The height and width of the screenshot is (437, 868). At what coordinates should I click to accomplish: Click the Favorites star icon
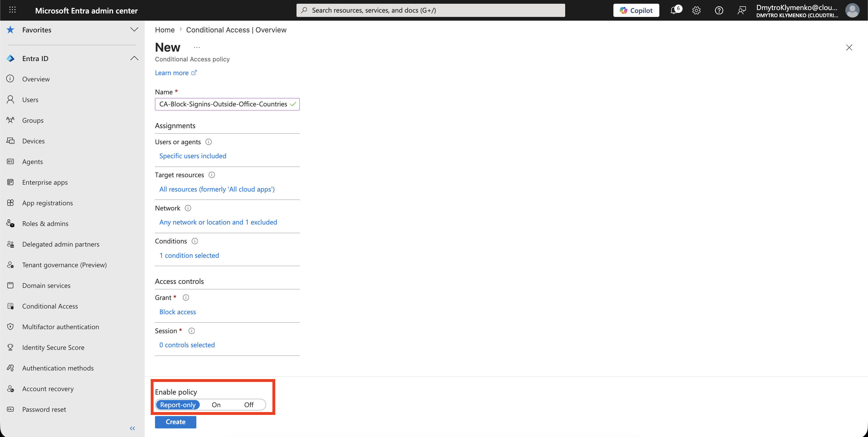click(x=10, y=30)
